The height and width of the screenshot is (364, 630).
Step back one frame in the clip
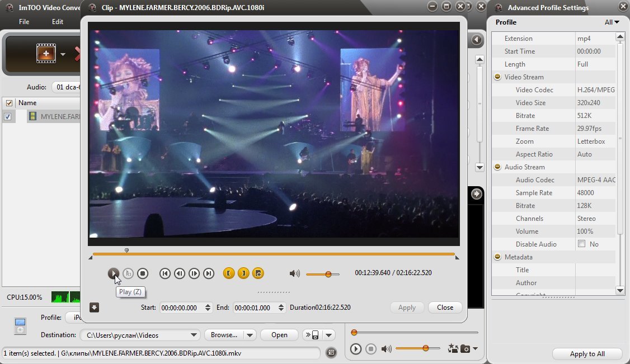[x=180, y=274]
